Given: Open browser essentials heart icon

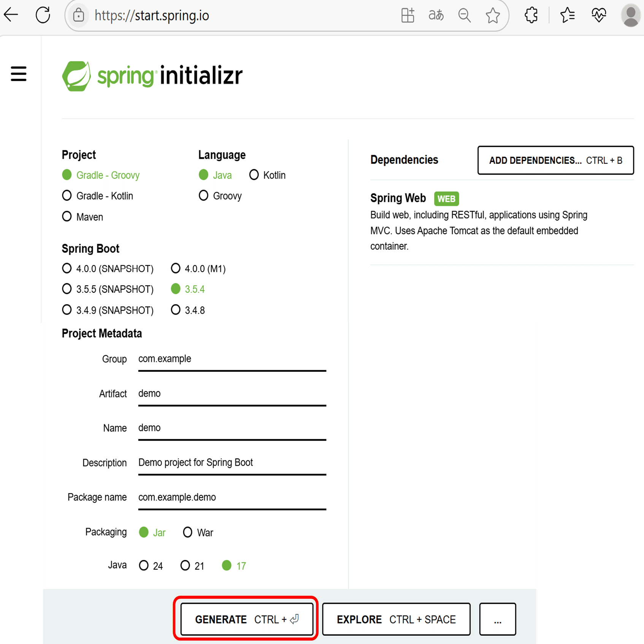Looking at the screenshot, I should 599,15.
